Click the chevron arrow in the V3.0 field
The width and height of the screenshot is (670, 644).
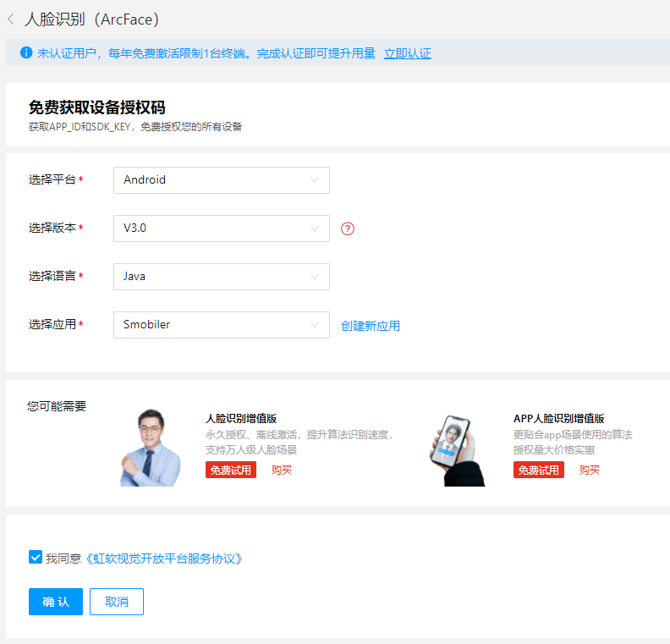point(315,228)
